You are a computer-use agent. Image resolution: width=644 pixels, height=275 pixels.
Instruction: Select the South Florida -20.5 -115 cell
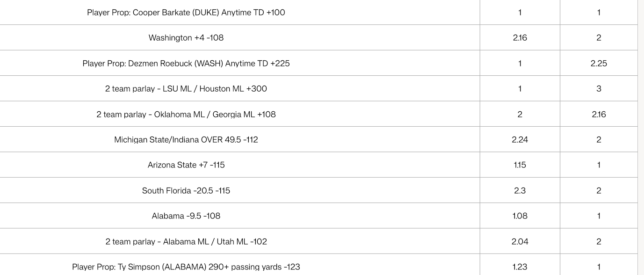coord(186,190)
